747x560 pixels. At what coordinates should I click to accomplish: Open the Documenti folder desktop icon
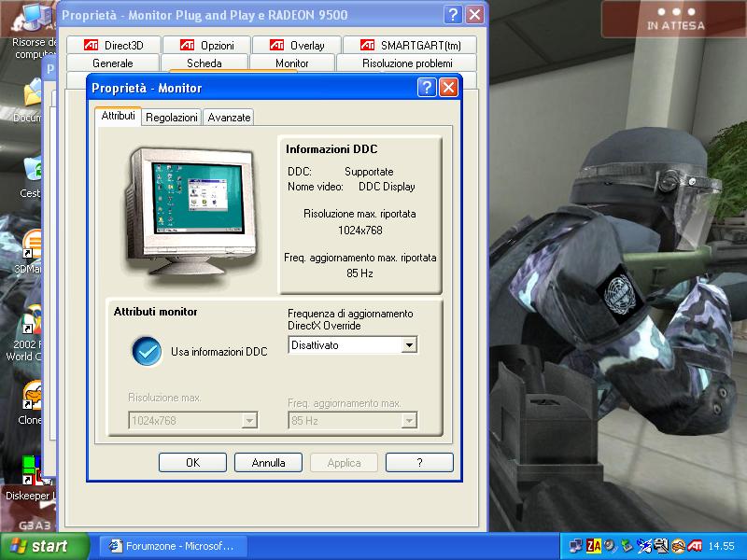pos(33,99)
